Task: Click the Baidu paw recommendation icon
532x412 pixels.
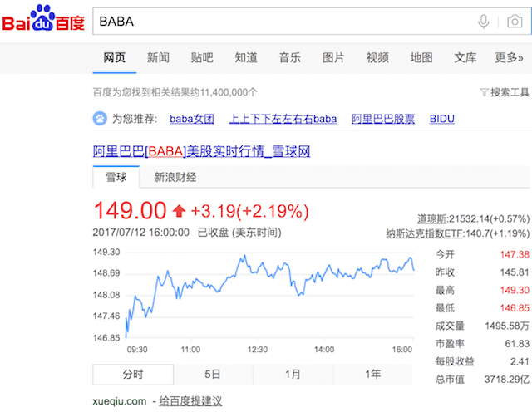Action: [100, 119]
